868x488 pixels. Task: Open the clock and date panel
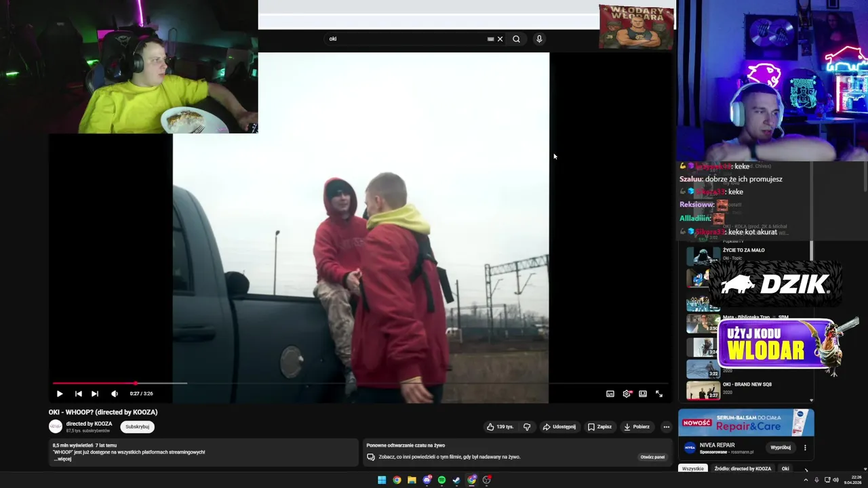(852, 480)
